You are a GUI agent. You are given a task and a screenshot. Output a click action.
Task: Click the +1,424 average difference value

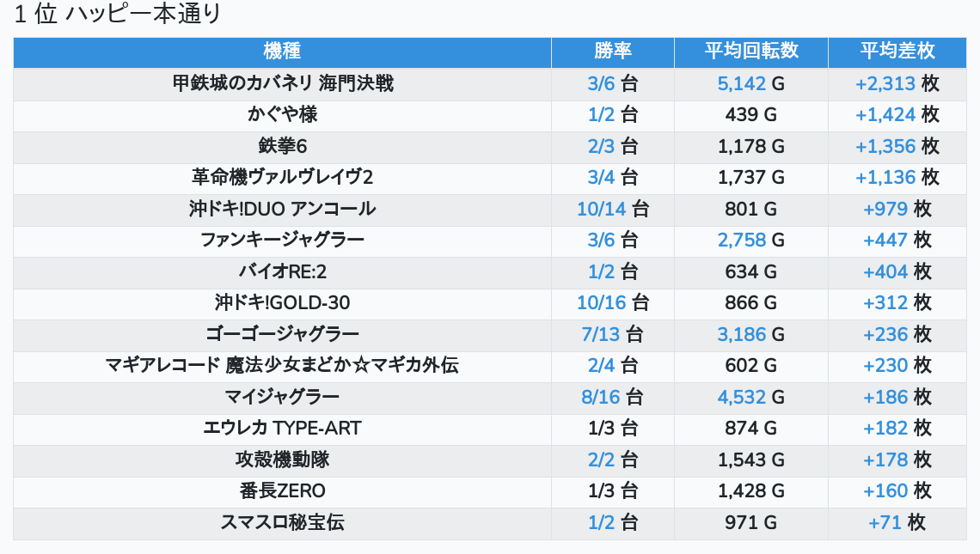[885, 114]
